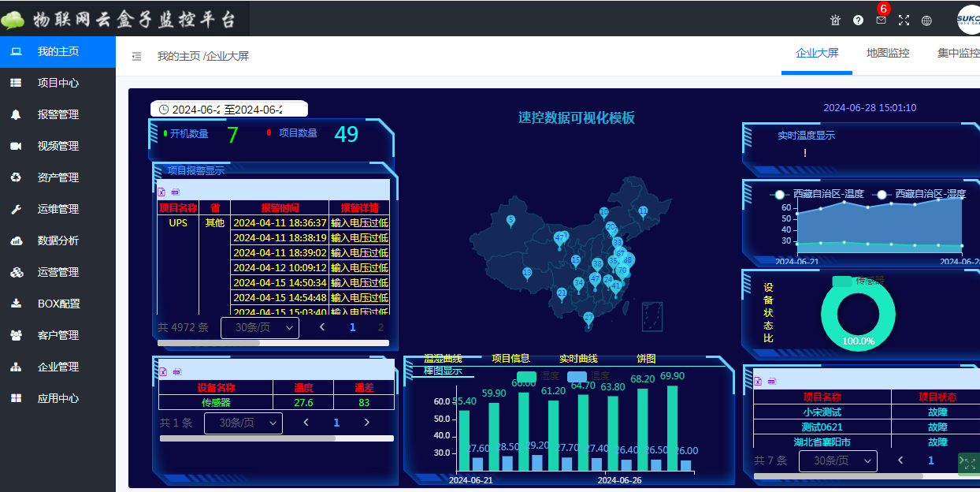
Task: Go to page 2 of alarm table
Action: coord(380,327)
